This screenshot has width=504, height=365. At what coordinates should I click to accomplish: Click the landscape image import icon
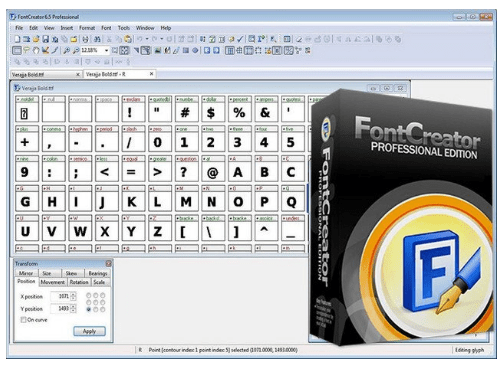click(x=158, y=50)
